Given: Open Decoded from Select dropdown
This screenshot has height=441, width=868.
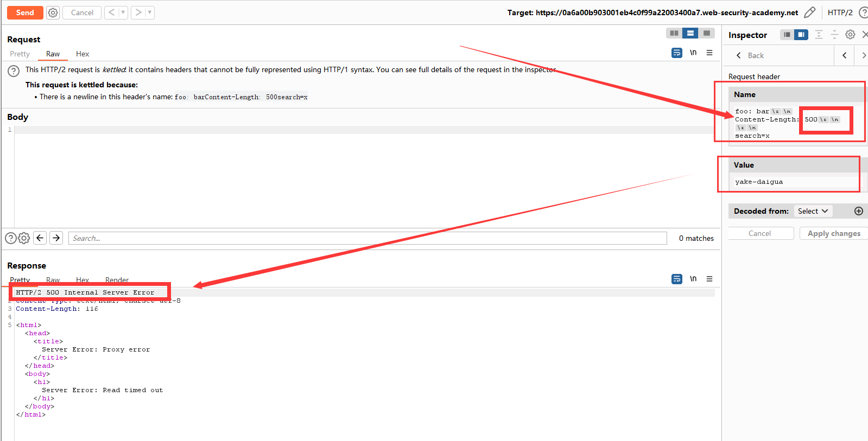Looking at the screenshot, I should [x=813, y=211].
